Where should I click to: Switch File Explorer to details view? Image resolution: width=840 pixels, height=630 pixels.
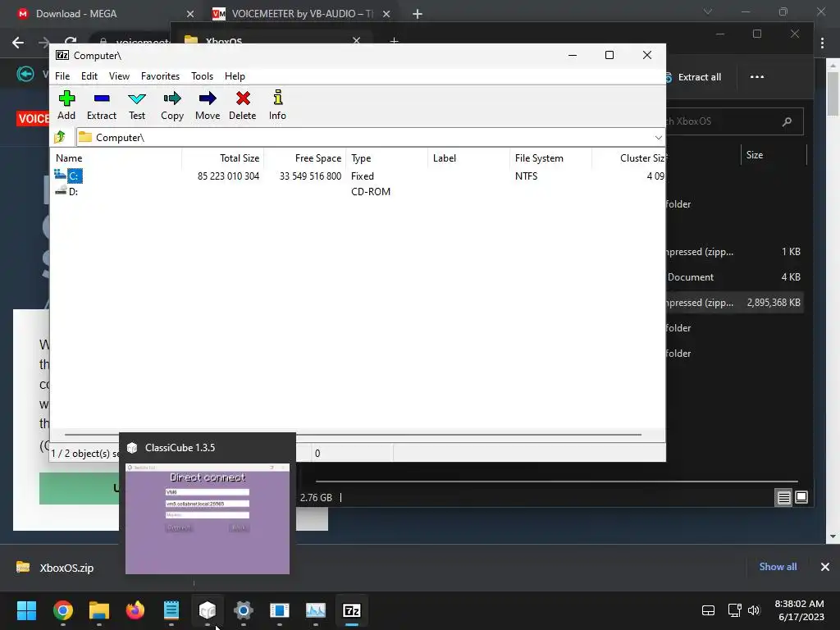[x=783, y=498]
